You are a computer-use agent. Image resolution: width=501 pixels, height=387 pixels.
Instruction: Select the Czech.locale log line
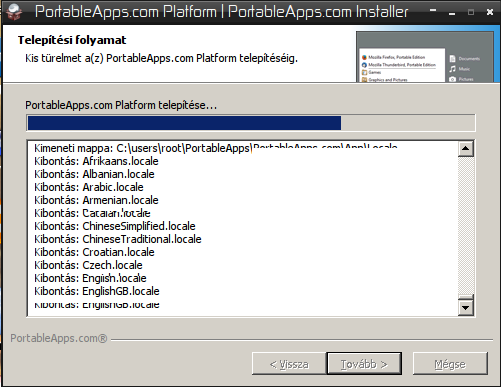tap(88, 265)
